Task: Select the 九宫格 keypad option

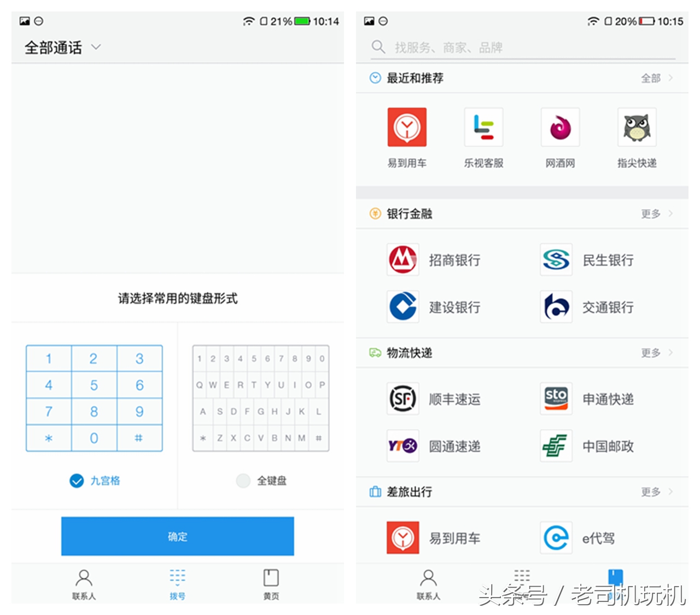Action: [94, 481]
